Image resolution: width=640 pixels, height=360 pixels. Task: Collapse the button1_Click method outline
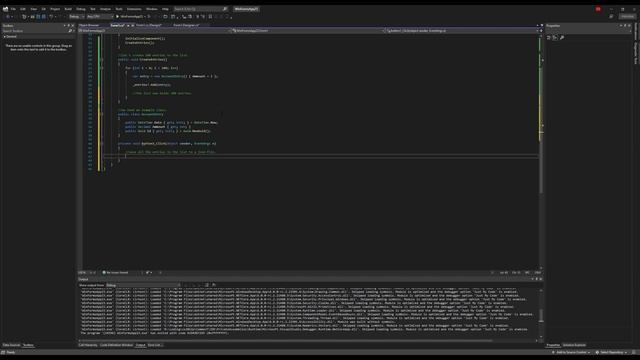point(102,144)
